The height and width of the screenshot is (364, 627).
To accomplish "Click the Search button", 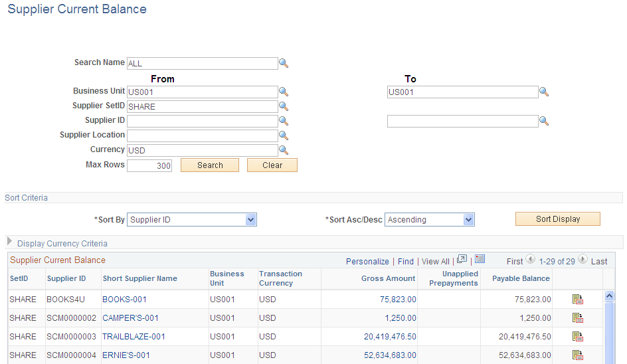I will (210, 165).
